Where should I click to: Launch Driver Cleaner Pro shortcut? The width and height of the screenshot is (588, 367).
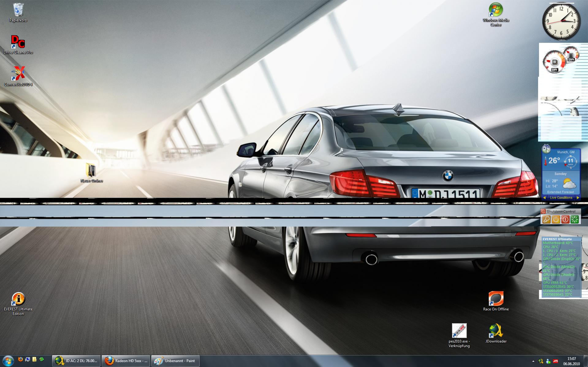click(18, 45)
